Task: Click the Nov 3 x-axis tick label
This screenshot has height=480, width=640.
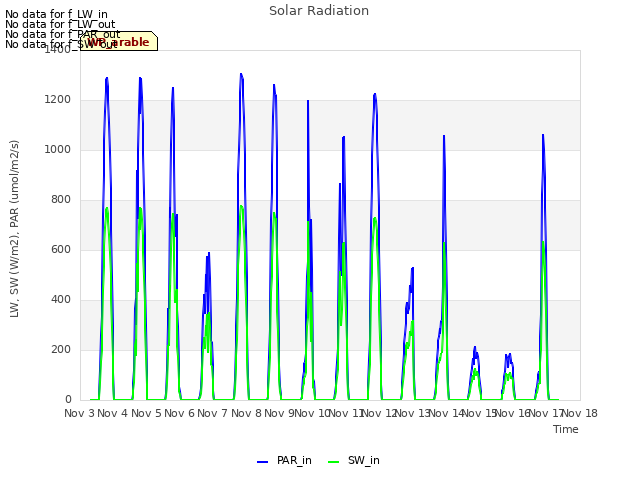Action: click(x=80, y=413)
